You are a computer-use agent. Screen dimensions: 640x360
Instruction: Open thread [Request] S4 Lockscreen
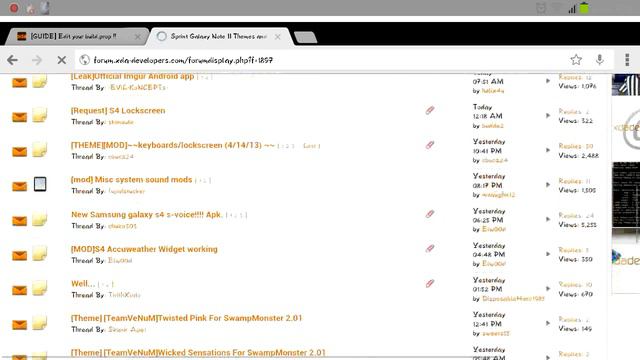(118, 111)
